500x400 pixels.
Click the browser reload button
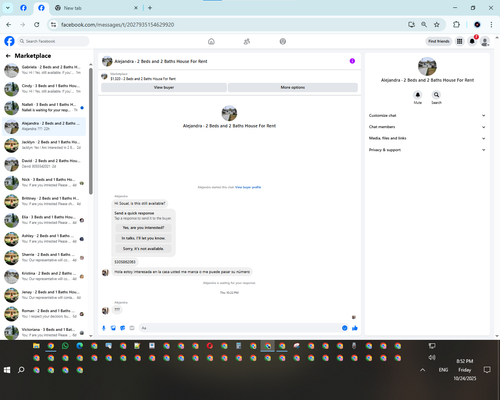coord(37,25)
